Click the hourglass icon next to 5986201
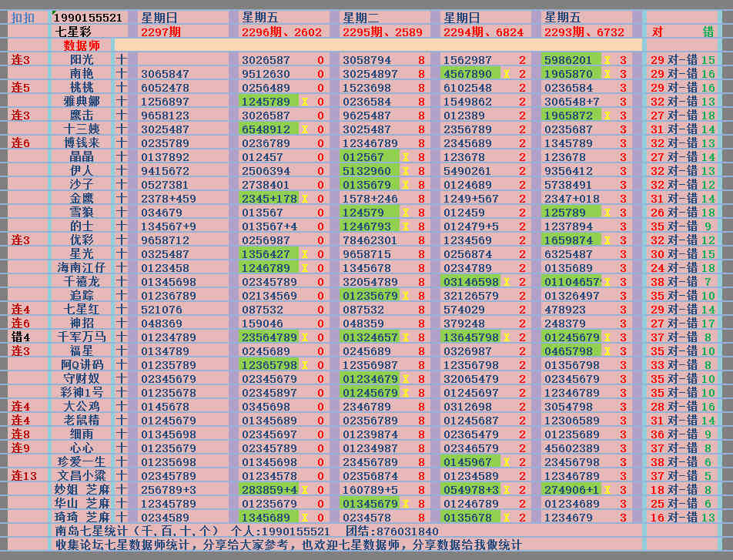The height and width of the screenshot is (560, 733). tap(606, 60)
